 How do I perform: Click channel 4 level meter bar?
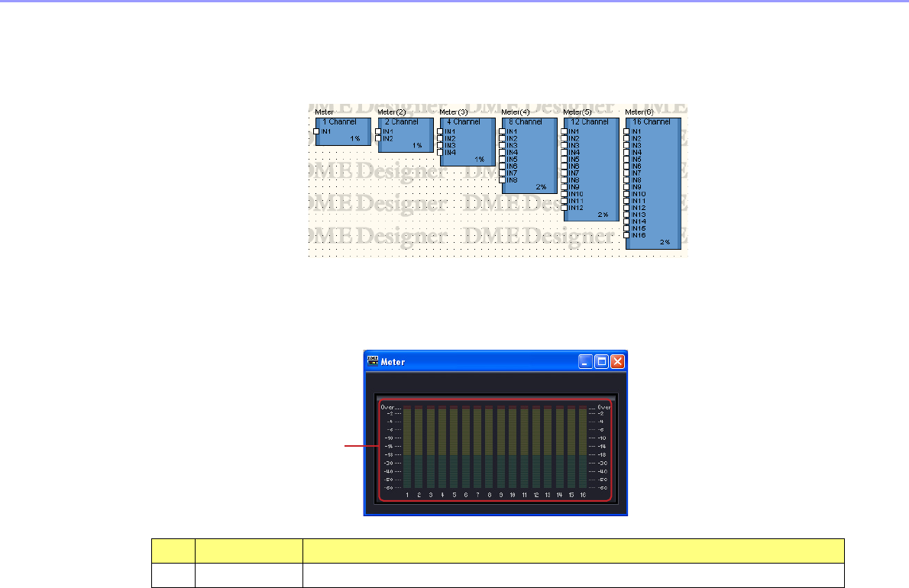442,447
